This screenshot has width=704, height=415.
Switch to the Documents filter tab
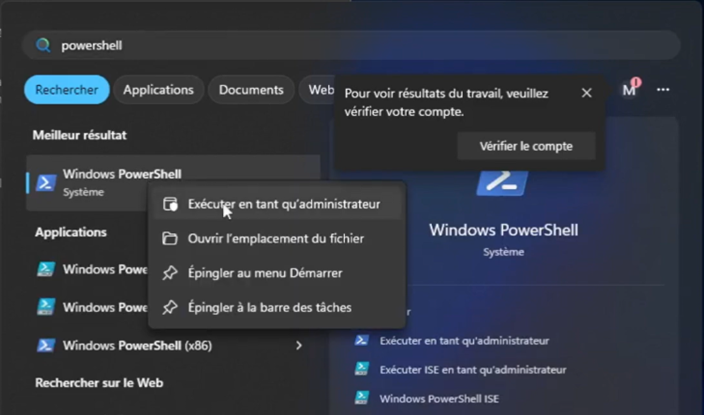[x=250, y=90]
